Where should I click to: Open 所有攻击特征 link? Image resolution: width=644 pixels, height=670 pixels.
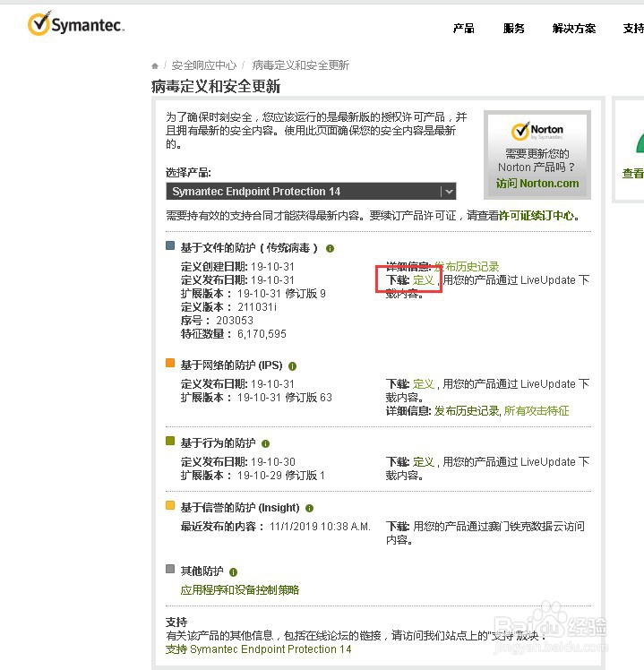click(537, 411)
